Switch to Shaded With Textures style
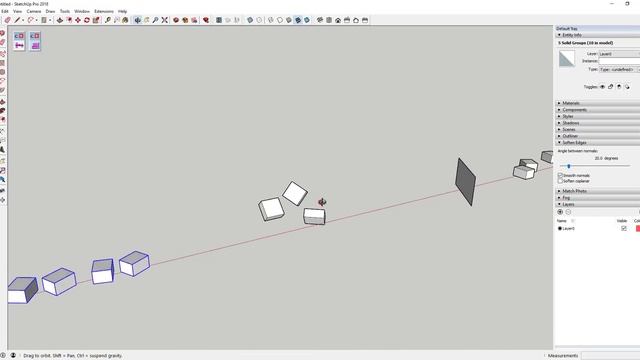 click(298, 20)
